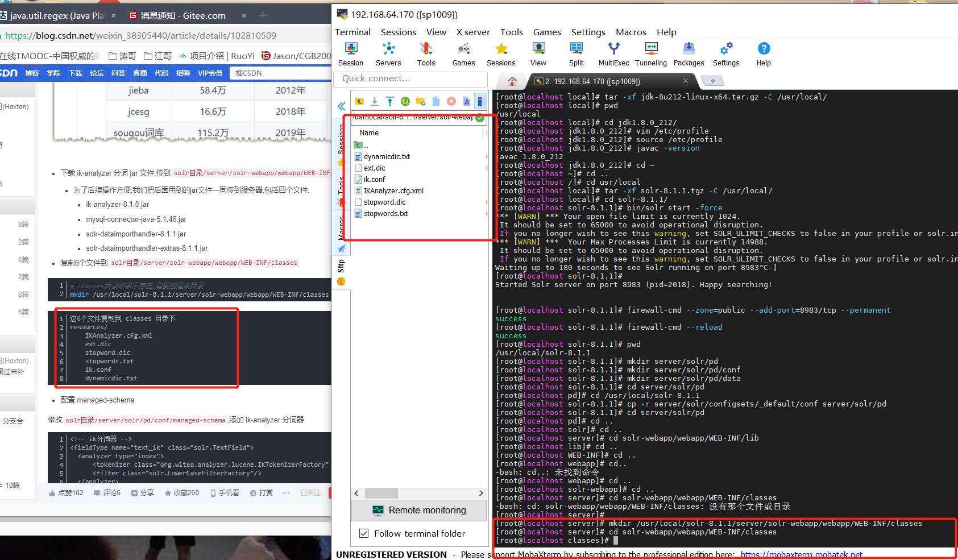Click the Split toolbar icon
The image size is (958, 560).
click(576, 55)
